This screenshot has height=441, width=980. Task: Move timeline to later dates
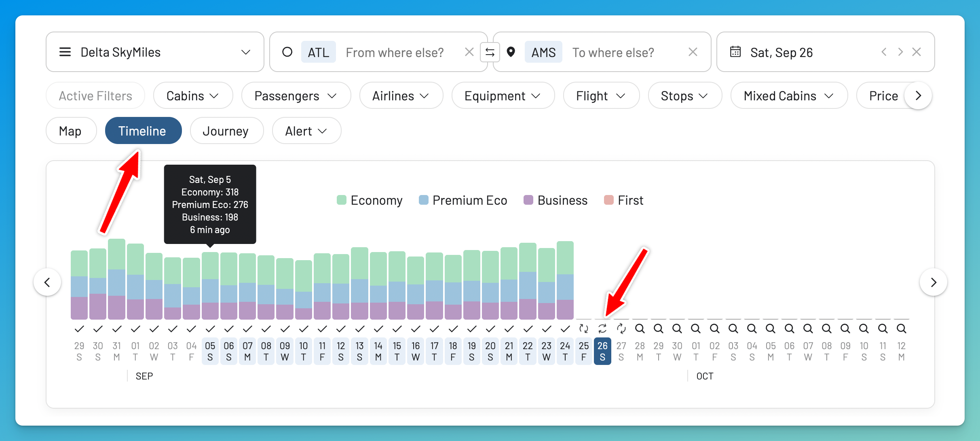[x=933, y=282]
